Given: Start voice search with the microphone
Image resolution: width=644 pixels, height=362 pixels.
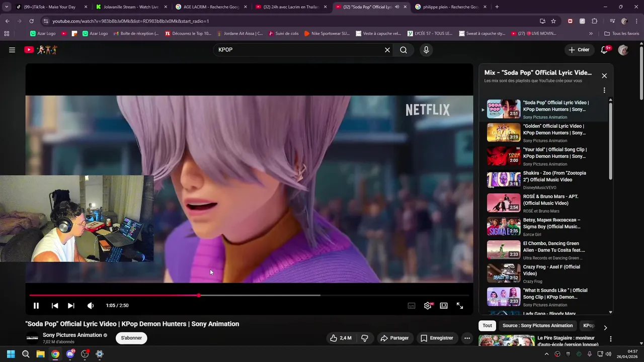Looking at the screenshot, I should [426, 50].
